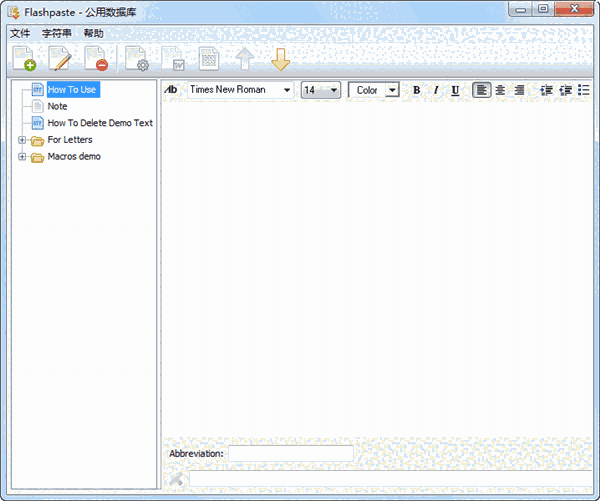The width and height of the screenshot is (600, 501).
Task: Click the Note document icon
Action: (38, 106)
